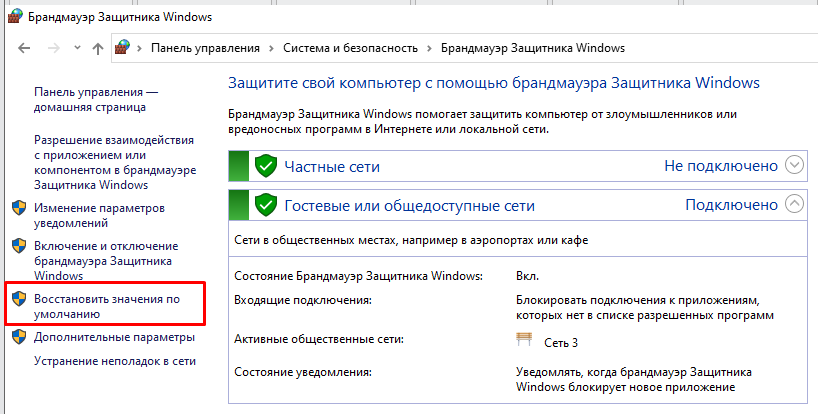818x414 pixels.
Task: Click Восстановить значения по умолчанию link
Action: point(106,306)
